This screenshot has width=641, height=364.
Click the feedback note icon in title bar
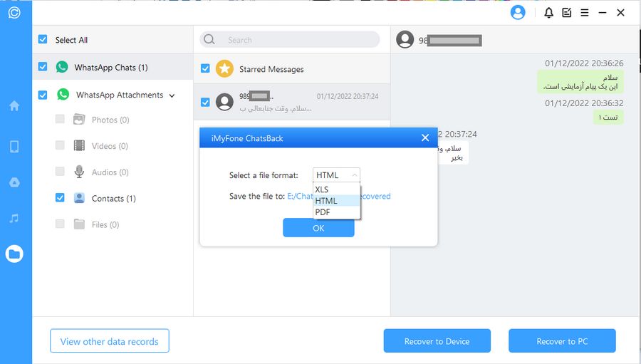pos(567,13)
